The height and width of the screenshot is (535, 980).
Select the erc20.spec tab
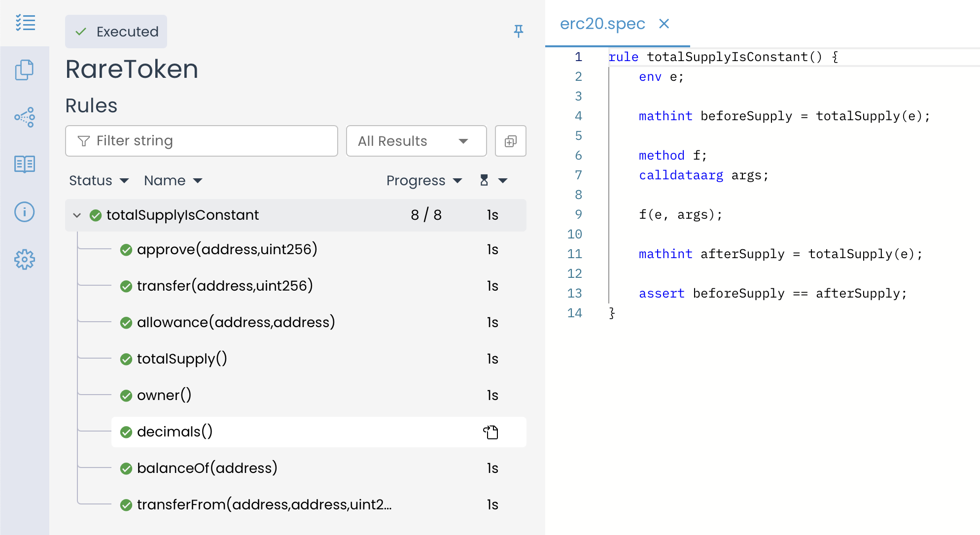click(x=602, y=24)
